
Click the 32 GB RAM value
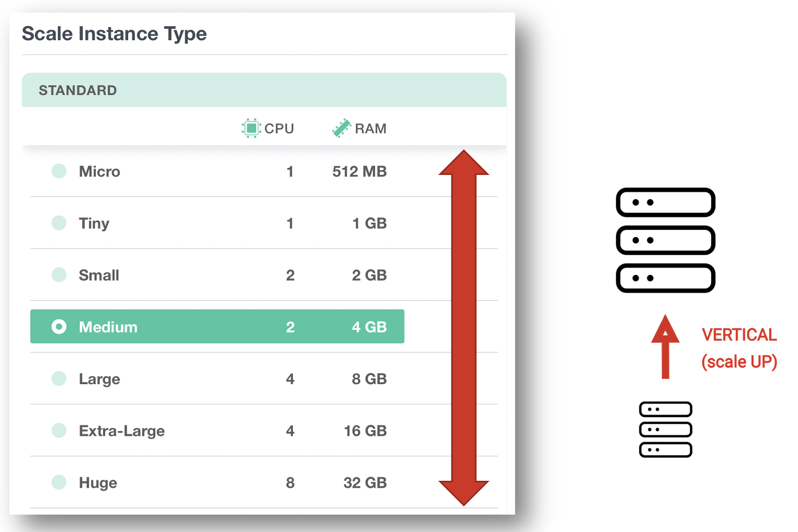tap(364, 482)
